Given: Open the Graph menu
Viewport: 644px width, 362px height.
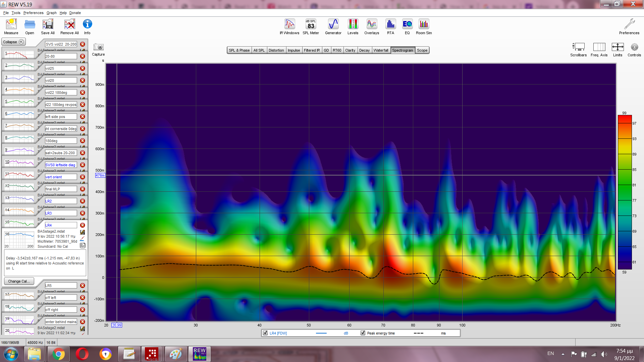Looking at the screenshot, I should tap(51, 13).
